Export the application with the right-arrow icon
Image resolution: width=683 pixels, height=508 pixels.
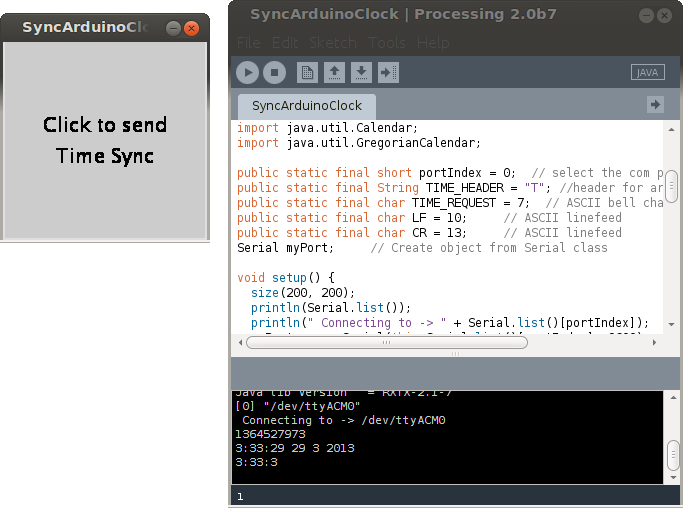tap(388, 72)
